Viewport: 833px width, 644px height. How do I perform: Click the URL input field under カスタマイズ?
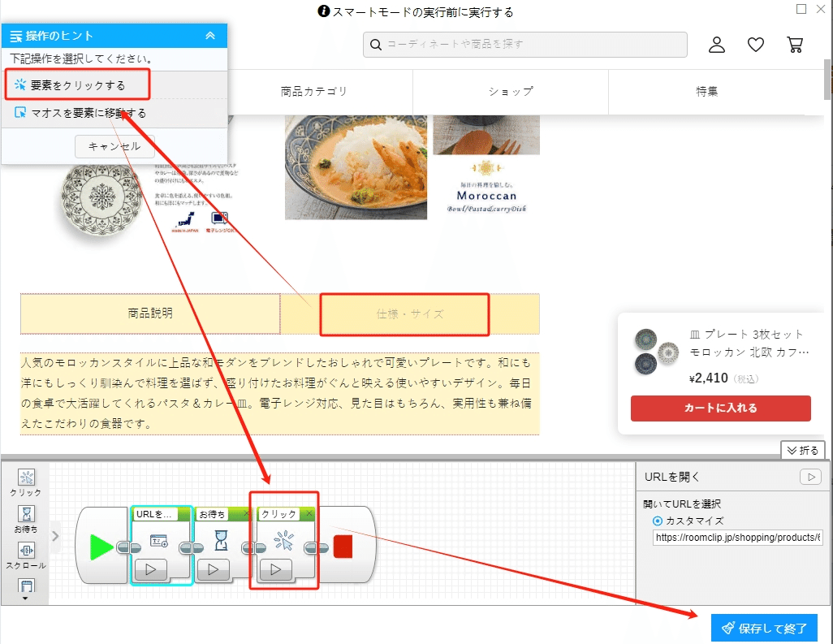tap(738, 537)
